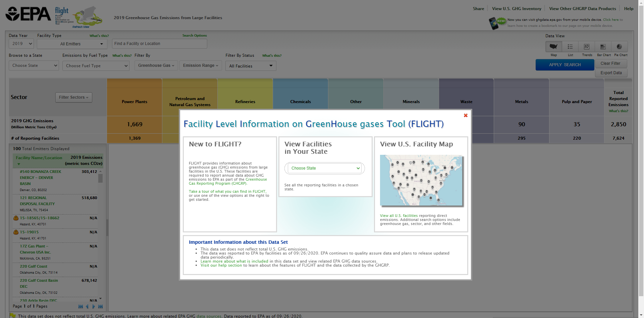644x318 pixels.
Task: Open Choose Fuel Type dropdown
Action: 96,66
